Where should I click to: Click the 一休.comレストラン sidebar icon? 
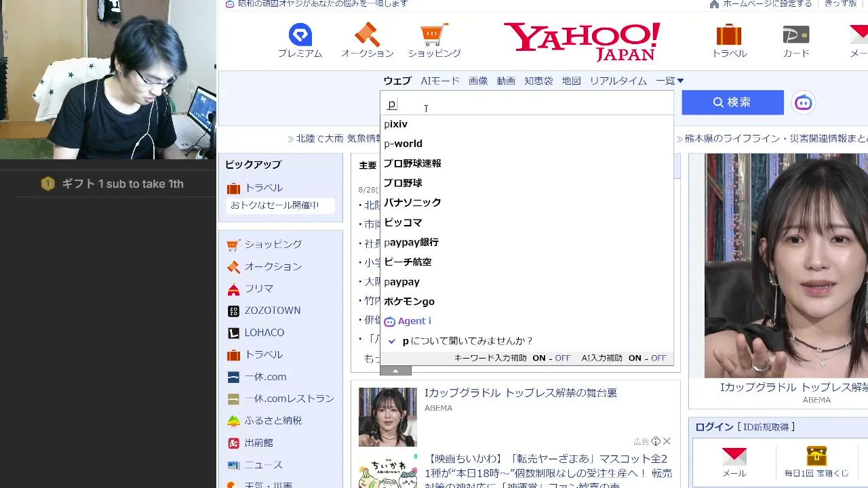point(234,399)
